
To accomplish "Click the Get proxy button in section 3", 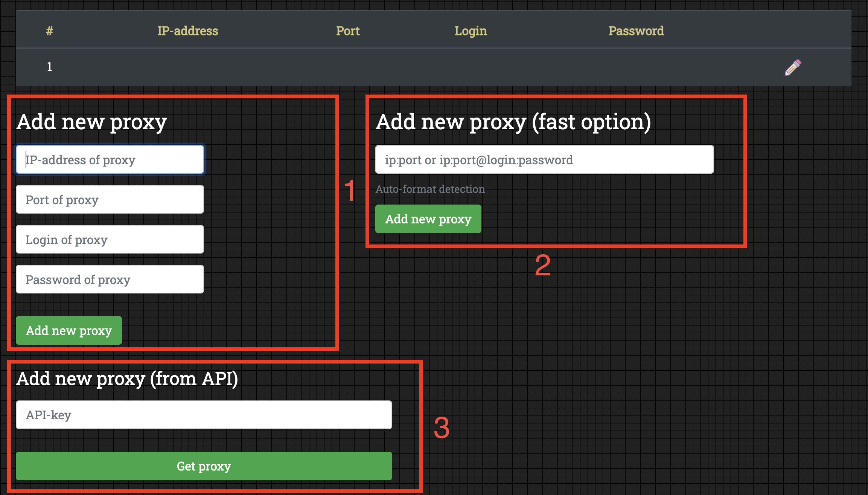I will pyautogui.click(x=206, y=468).
